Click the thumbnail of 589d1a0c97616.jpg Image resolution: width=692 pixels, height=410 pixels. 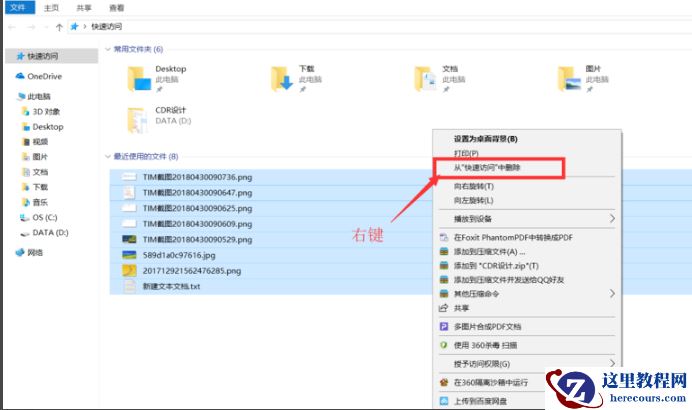(129, 255)
